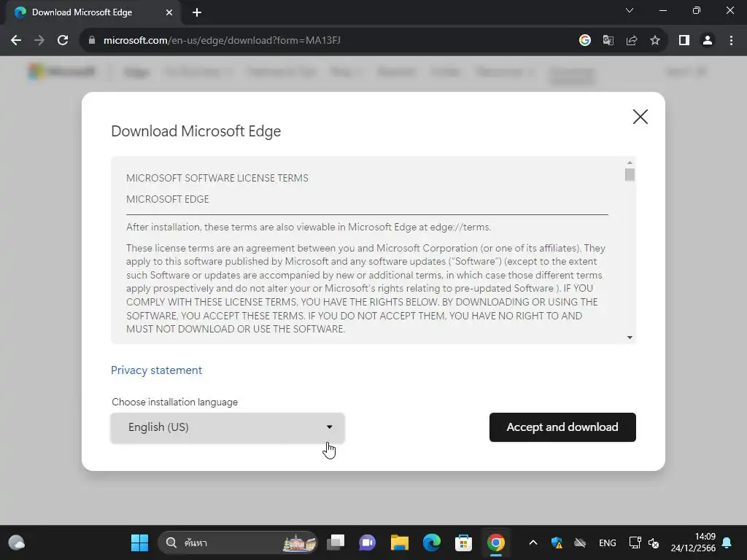Bookmark this page with star icon
This screenshot has height=560, width=747.
click(x=655, y=41)
